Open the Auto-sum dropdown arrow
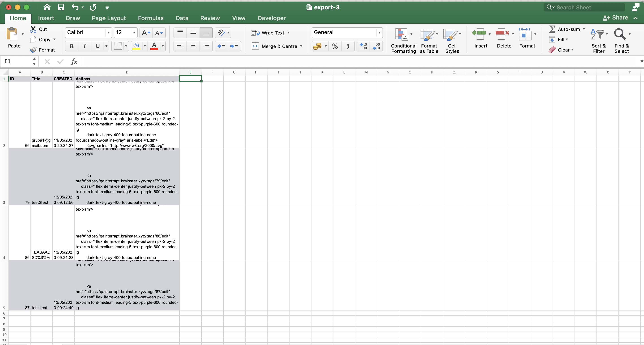Screen dimensions: 644x345 (x=584, y=29)
